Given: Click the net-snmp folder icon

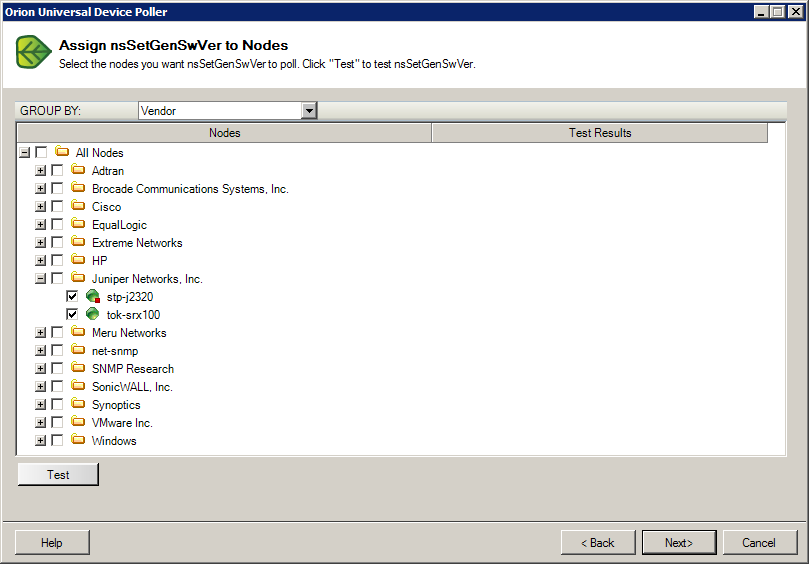Looking at the screenshot, I should [78, 350].
